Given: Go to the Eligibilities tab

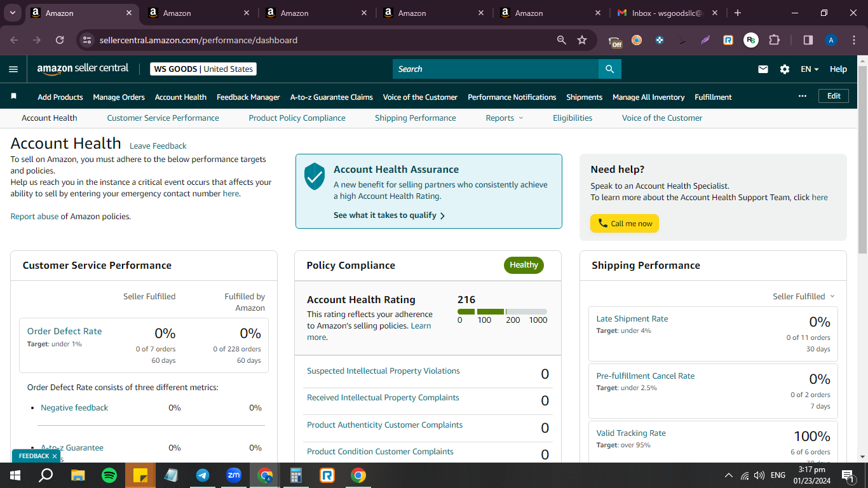Looking at the screenshot, I should pos(573,118).
